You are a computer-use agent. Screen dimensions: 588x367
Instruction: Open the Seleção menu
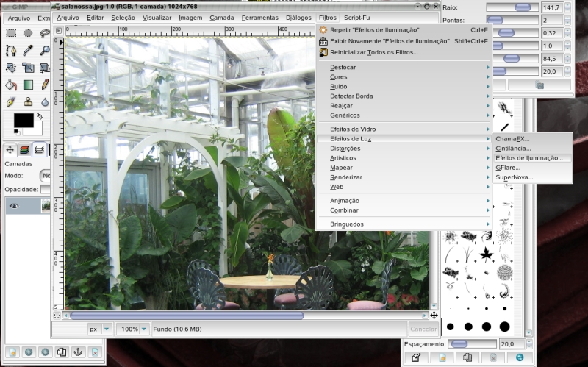(x=123, y=18)
